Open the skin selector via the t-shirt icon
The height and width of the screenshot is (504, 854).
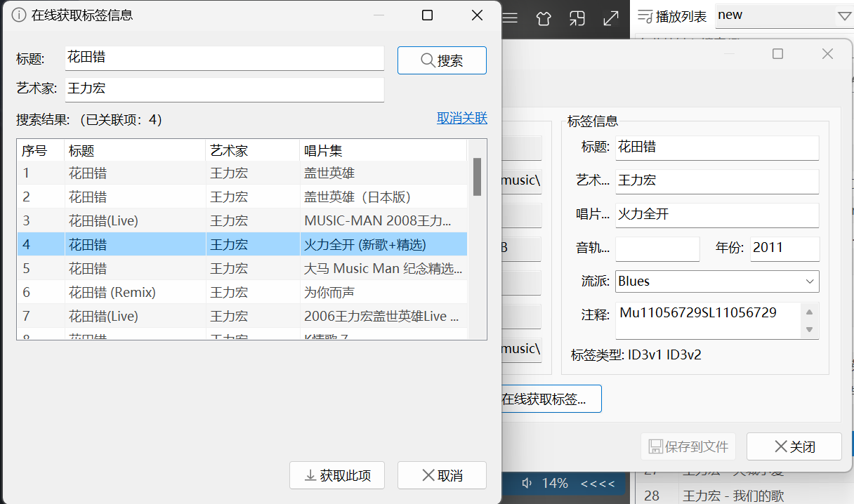(x=544, y=18)
